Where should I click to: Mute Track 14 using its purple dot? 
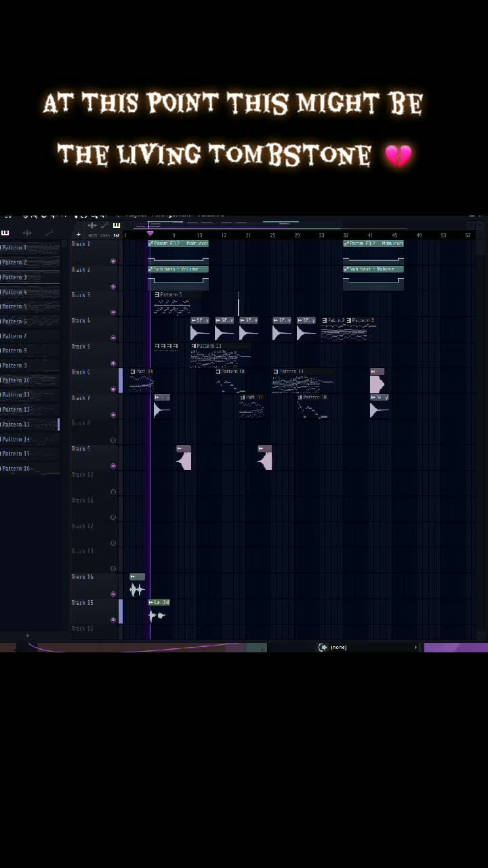click(113, 594)
